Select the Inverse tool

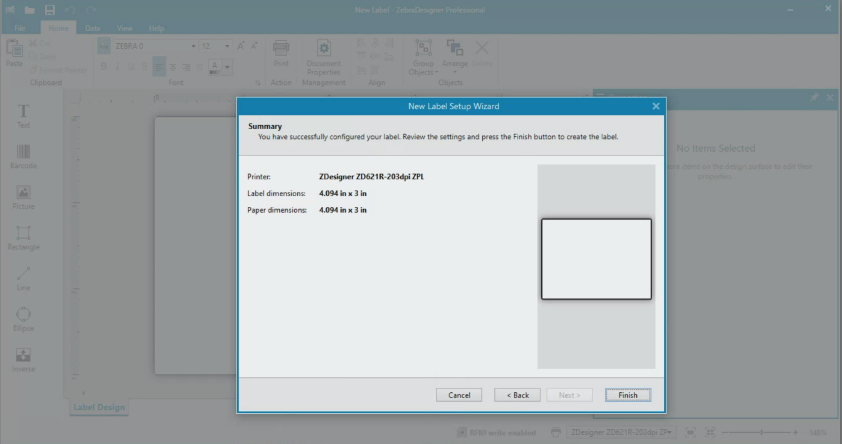24,358
